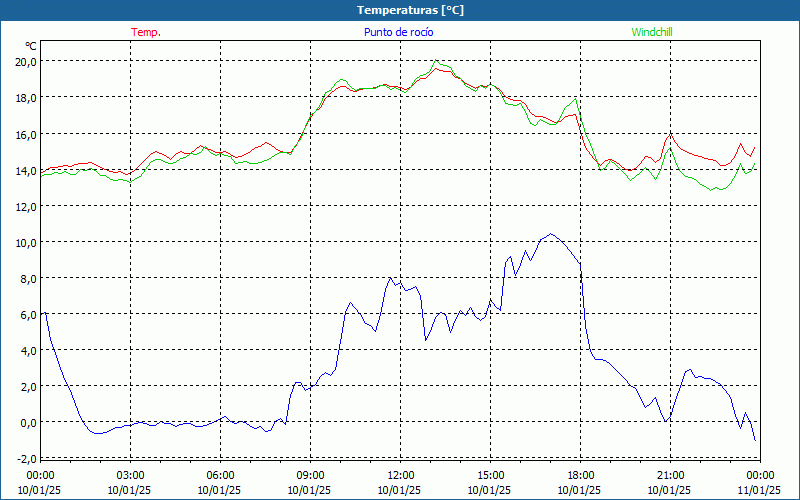800x500 pixels.
Task: Click the '03:00' time axis label
Action: (x=131, y=476)
